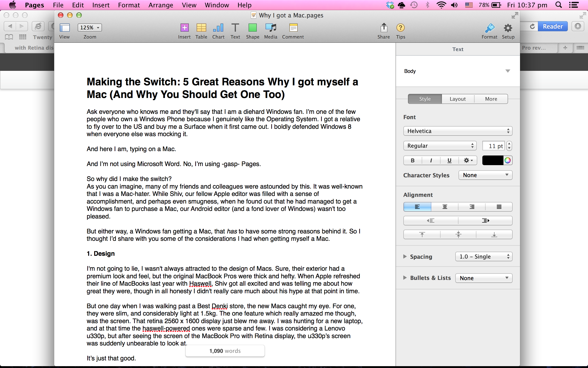Open Bullets & Lists None dropdown
588x368 pixels.
484,278
